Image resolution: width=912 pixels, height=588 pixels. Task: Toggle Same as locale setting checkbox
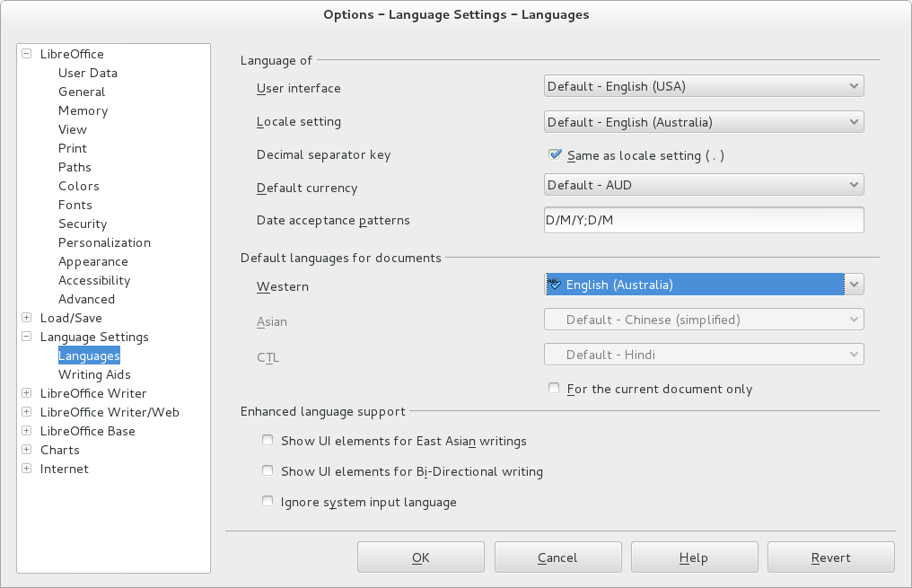(555, 154)
